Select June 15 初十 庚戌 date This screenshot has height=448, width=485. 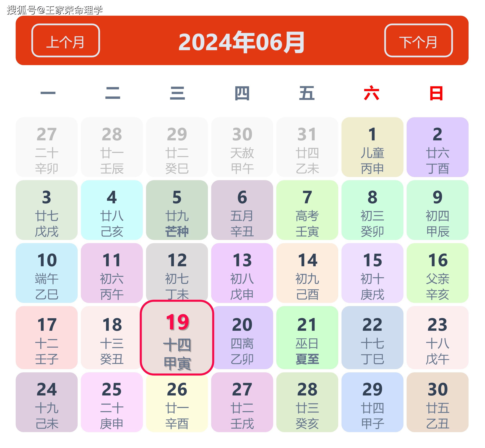tap(373, 273)
